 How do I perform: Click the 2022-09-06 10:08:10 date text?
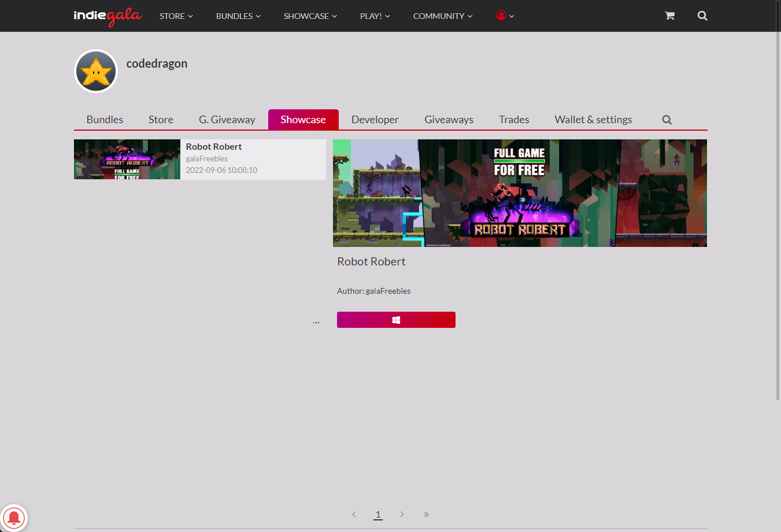click(221, 170)
